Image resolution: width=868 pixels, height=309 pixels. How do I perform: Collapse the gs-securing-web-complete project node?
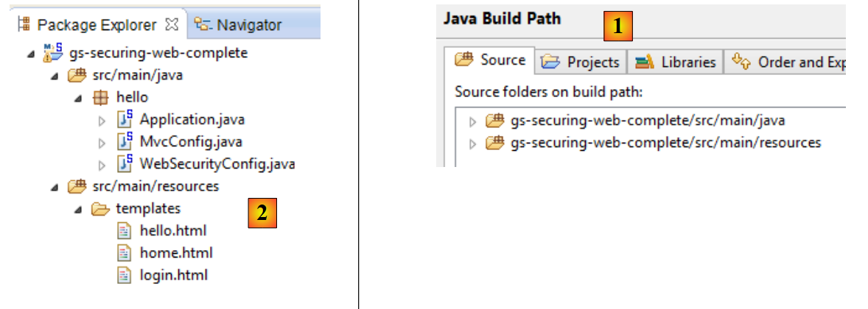(x=29, y=54)
